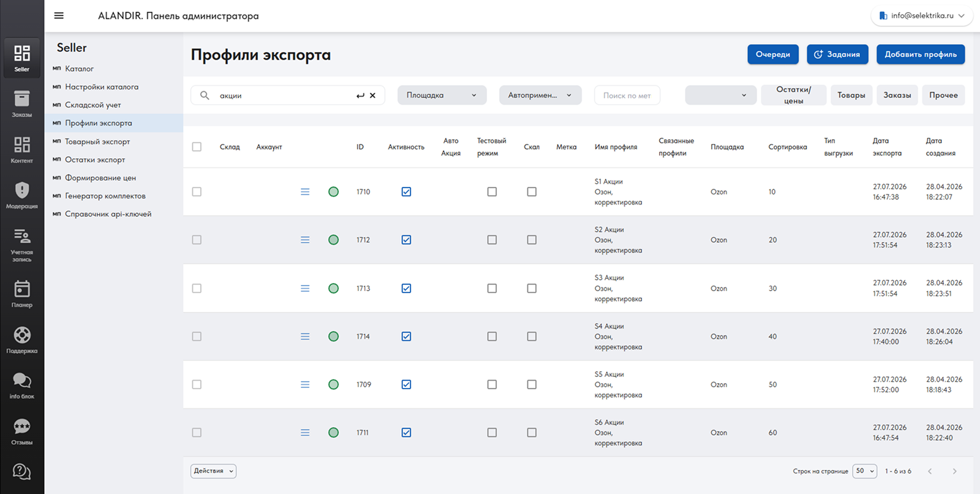Image resolution: width=980 pixels, height=494 pixels.
Task: Open the row menu icon for profile 1711
Action: click(x=305, y=433)
